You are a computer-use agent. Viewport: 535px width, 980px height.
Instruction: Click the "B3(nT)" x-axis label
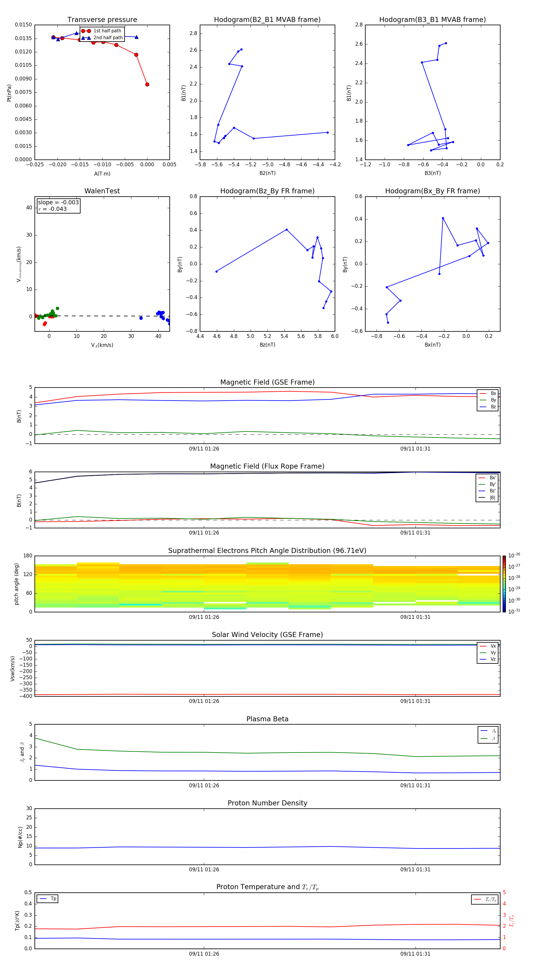click(432, 173)
